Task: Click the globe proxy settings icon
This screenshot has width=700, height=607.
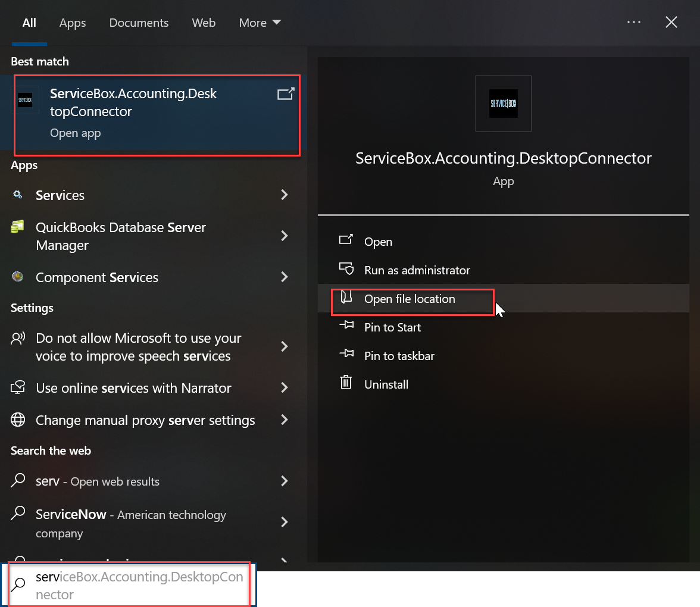Action: [x=18, y=420]
